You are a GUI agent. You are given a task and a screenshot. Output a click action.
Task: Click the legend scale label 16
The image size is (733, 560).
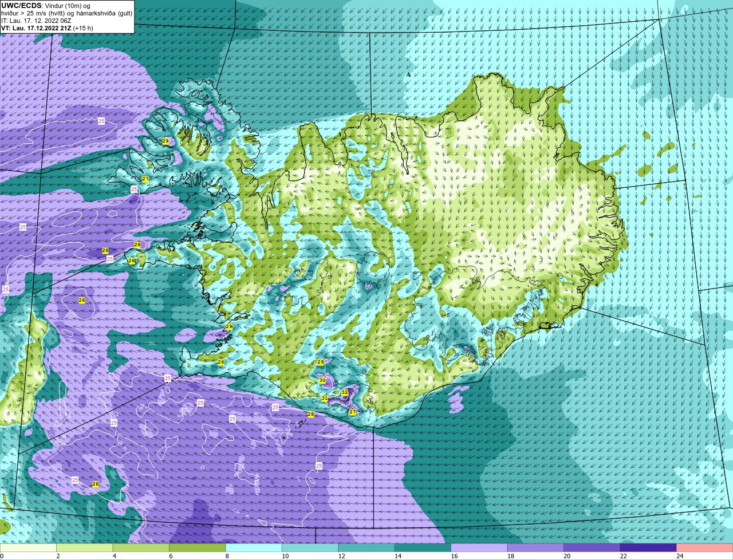454,556
